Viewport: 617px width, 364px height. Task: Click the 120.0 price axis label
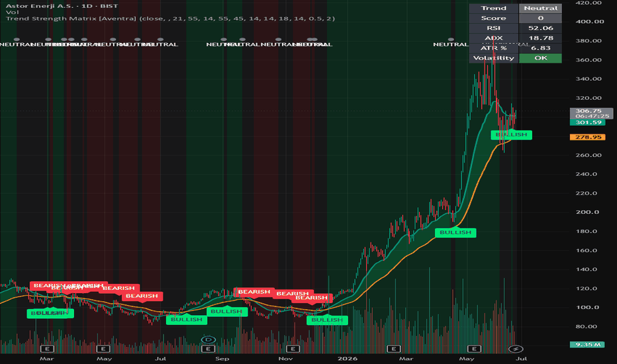586,289
